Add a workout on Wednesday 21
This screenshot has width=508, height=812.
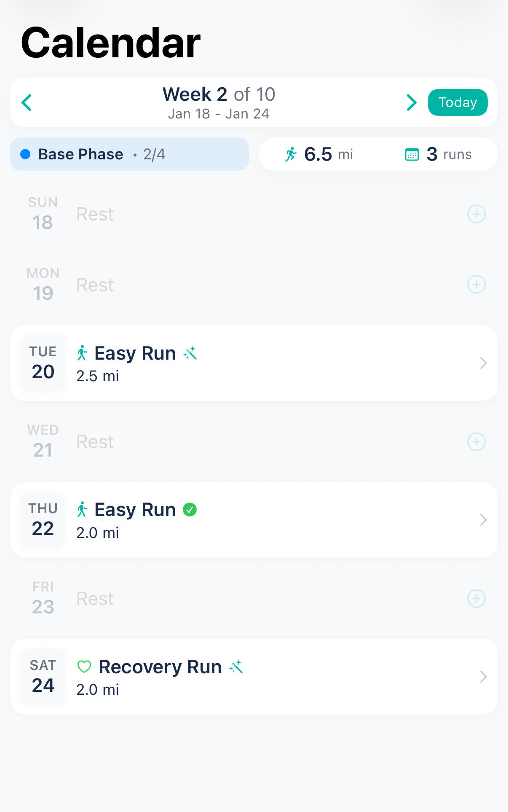click(x=476, y=442)
